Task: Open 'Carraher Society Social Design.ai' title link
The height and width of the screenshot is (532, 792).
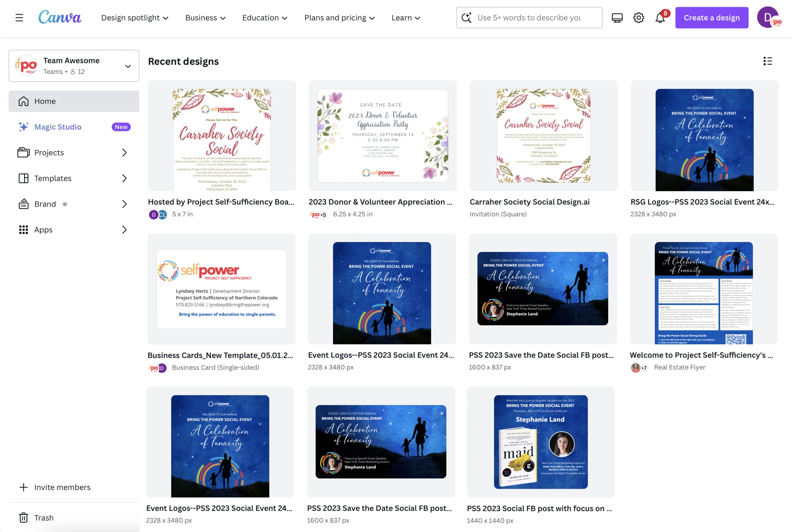Action: coord(530,202)
